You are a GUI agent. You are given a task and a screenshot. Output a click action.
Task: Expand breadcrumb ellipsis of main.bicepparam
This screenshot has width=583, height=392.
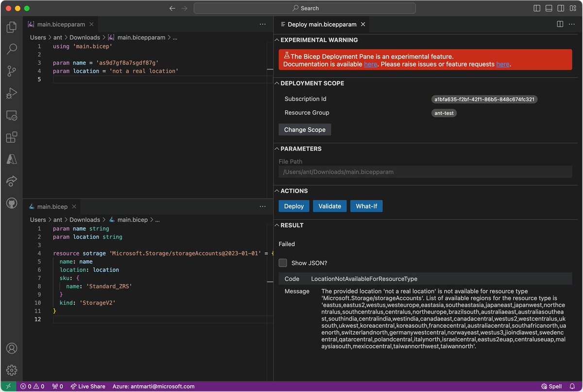[175, 37]
